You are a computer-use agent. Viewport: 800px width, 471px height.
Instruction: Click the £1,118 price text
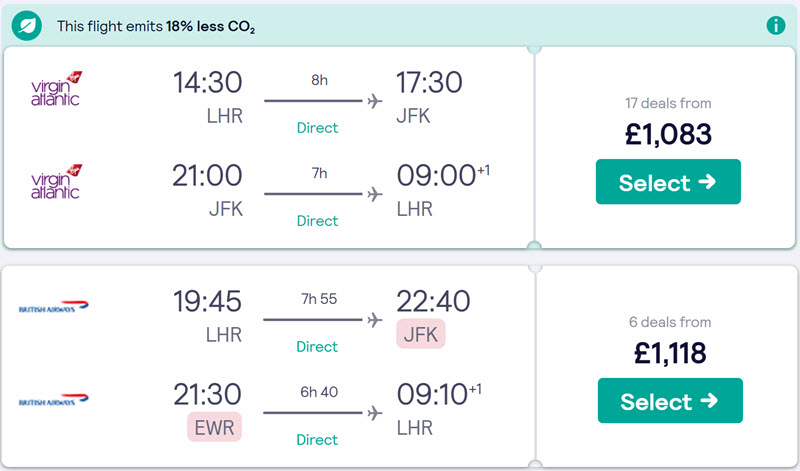670,353
